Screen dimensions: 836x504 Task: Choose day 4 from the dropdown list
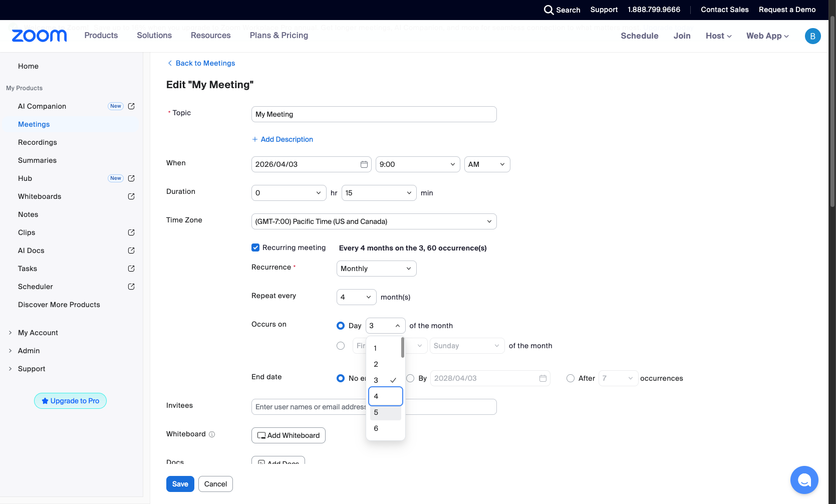click(386, 396)
